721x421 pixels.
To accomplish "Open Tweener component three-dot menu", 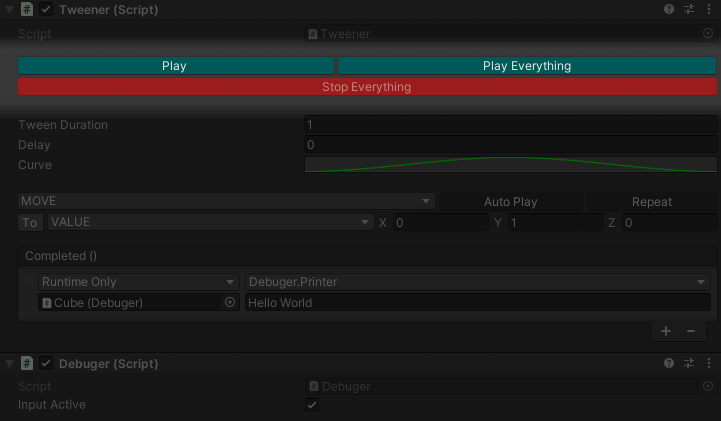I will pyautogui.click(x=709, y=9).
